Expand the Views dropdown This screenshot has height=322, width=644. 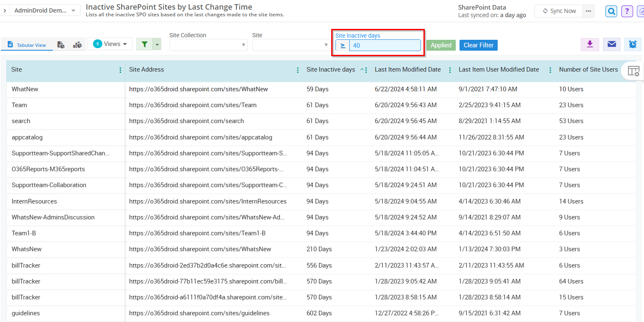110,44
